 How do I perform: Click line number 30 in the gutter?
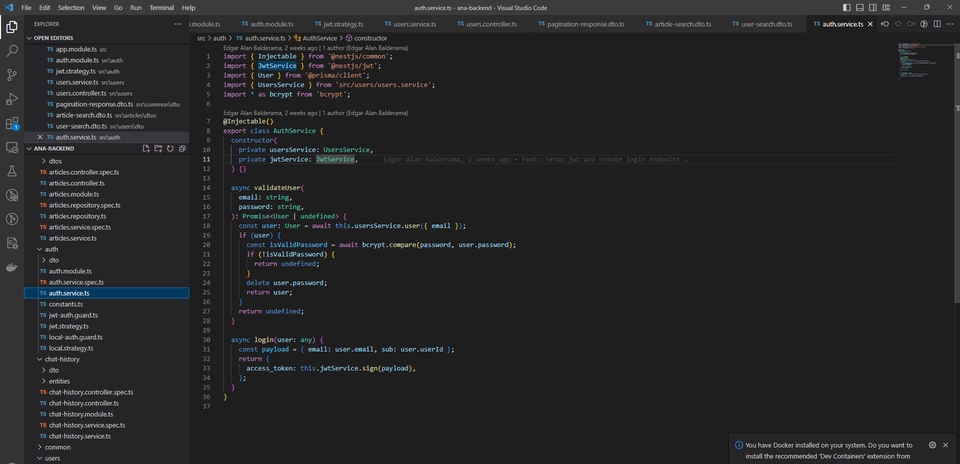[x=207, y=339]
